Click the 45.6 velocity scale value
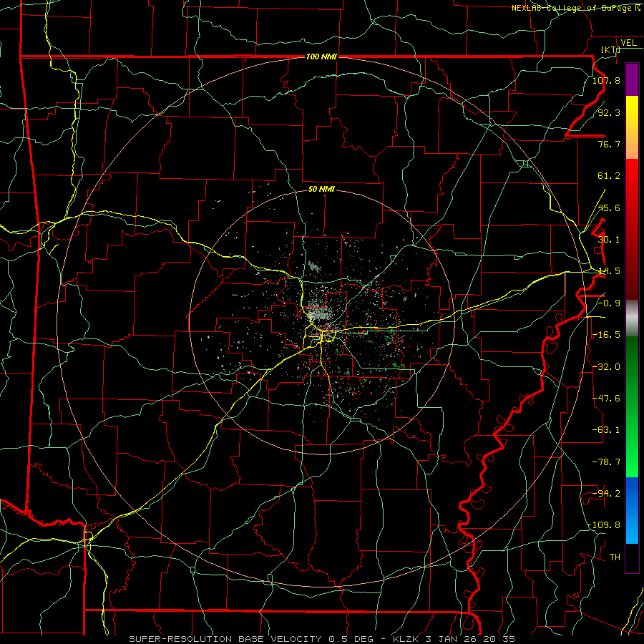The width and height of the screenshot is (644, 644). coord(609,208)
